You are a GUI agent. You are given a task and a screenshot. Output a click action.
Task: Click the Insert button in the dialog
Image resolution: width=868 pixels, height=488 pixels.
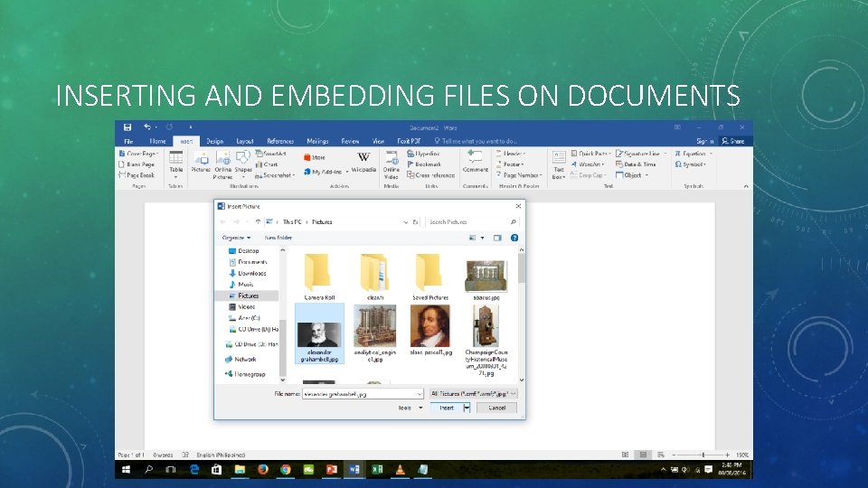(x=447, y=408)
